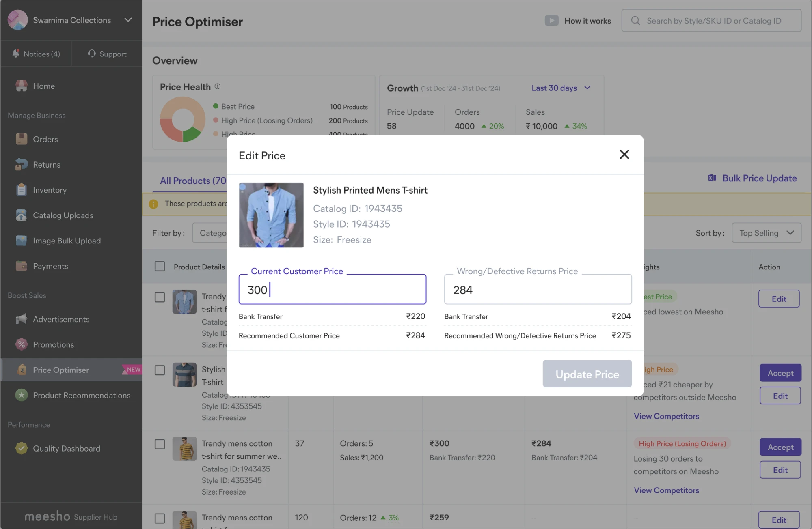Check the Stylish T-shirt row checkbox
Screen dimensions: 812x529
tap(160, 370)
